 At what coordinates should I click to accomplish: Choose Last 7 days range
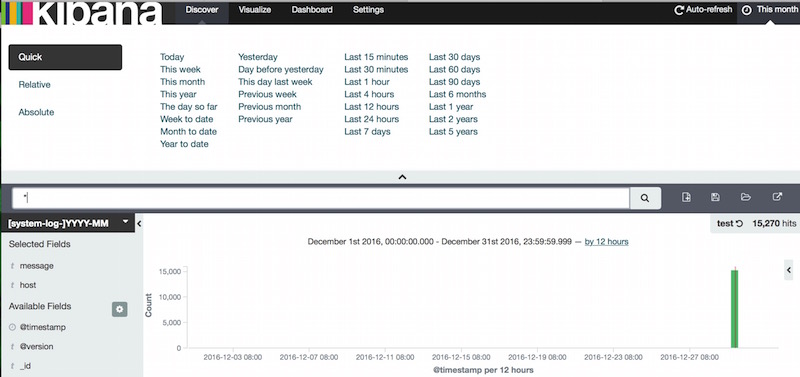[367, 132]
